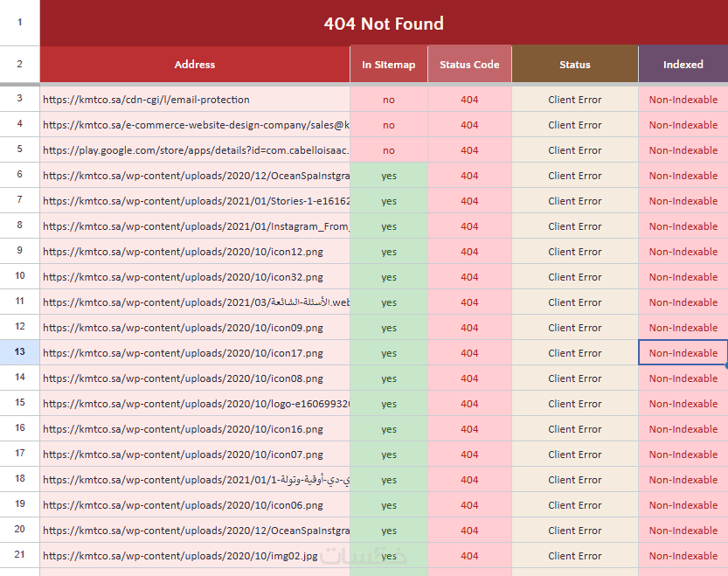Click the row 21 header number

(19, 556)
